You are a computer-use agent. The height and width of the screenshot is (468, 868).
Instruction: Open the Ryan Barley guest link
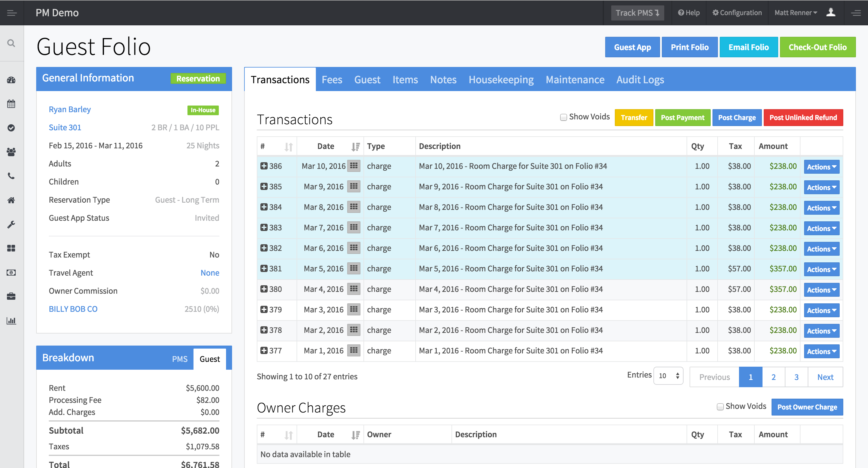pos(70,109)
